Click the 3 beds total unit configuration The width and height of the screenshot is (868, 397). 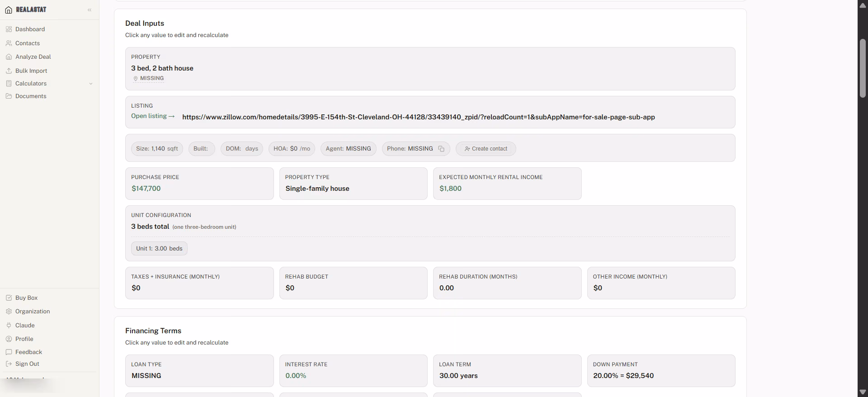click(150, 227)
